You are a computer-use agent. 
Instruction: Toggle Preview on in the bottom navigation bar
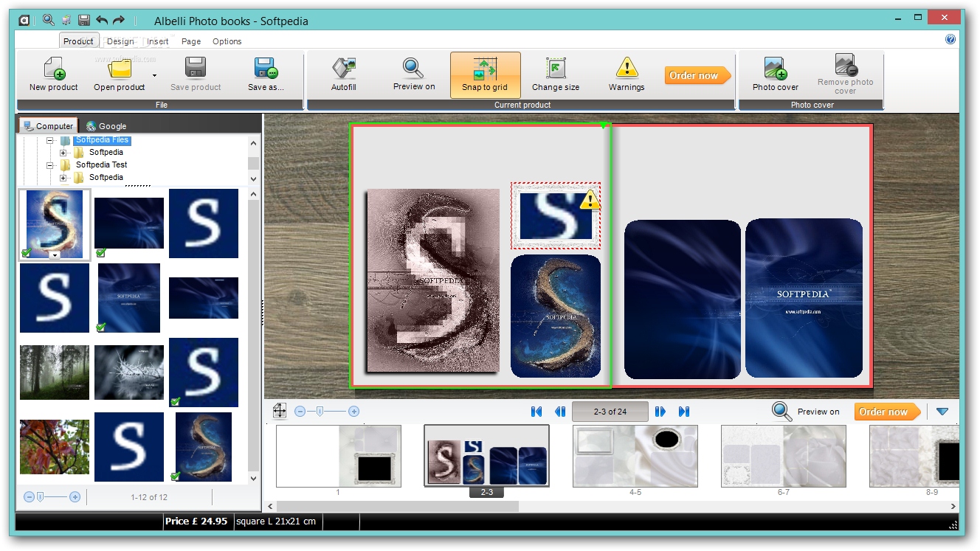coord(806,412)
